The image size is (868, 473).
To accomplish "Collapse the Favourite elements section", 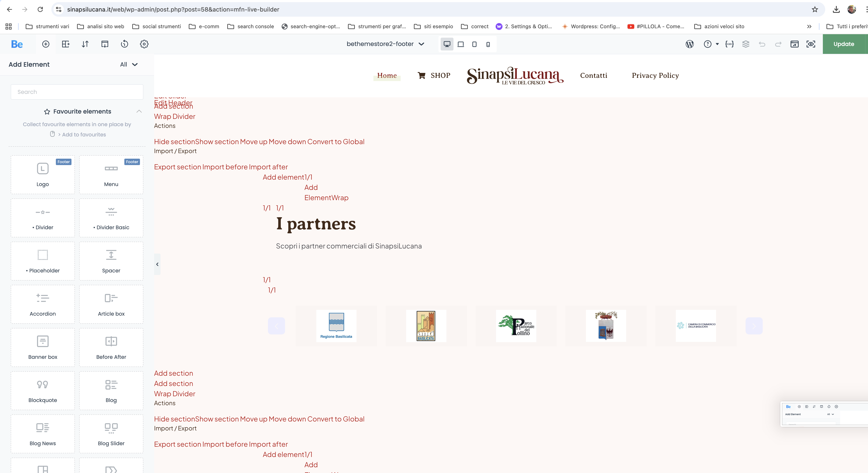I will 139,111.
